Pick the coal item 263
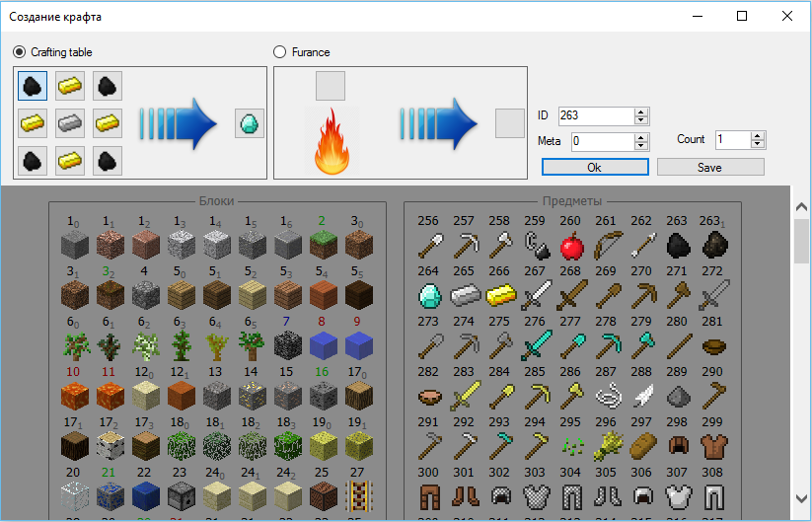 (679, 245)
